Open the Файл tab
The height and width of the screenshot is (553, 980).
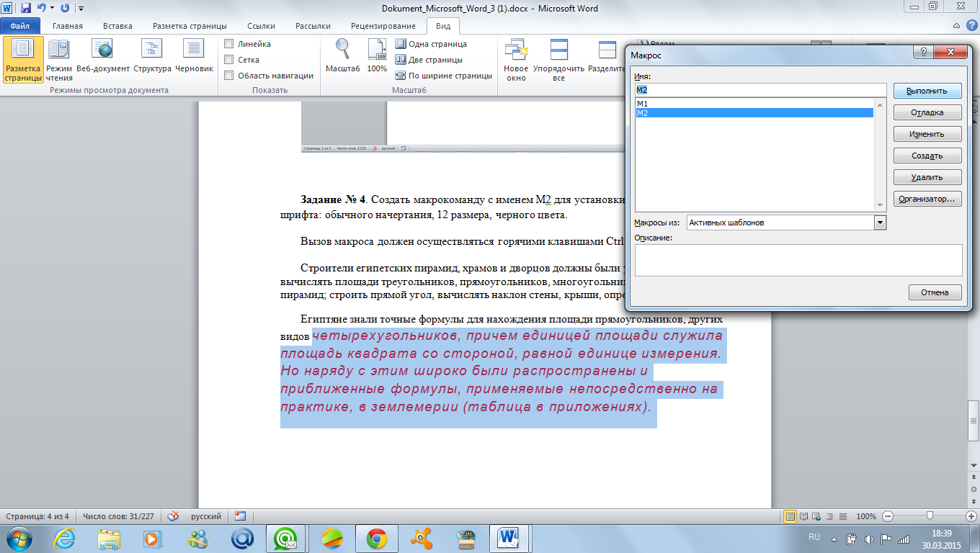click(19, 25)
